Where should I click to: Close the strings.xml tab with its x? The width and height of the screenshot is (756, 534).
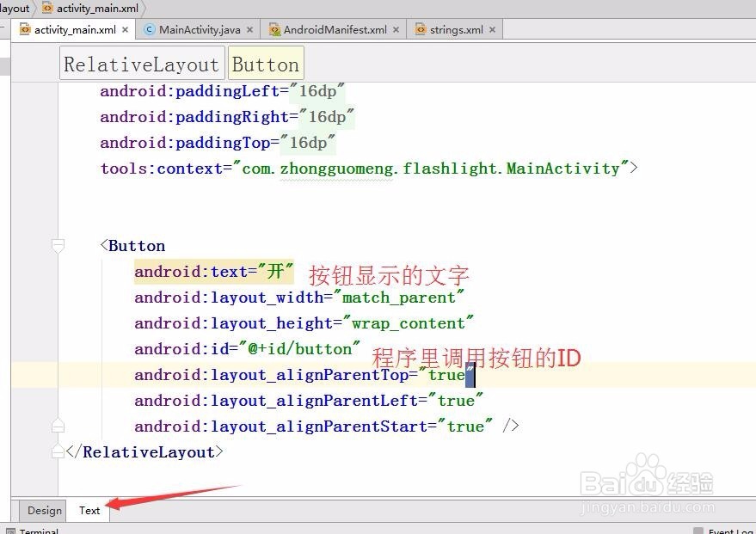pyautogui.click(x=492, y=28)
